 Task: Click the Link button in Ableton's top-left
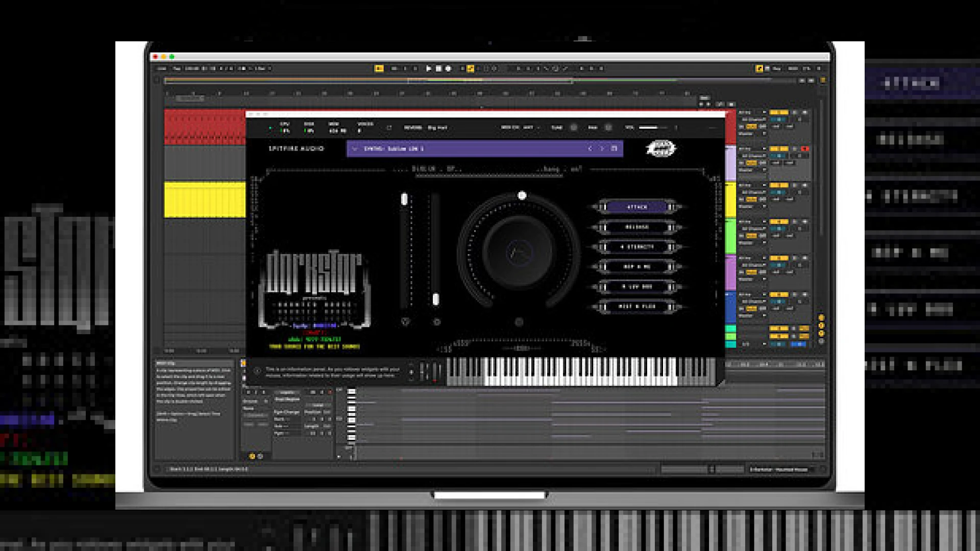pos(162,68)
